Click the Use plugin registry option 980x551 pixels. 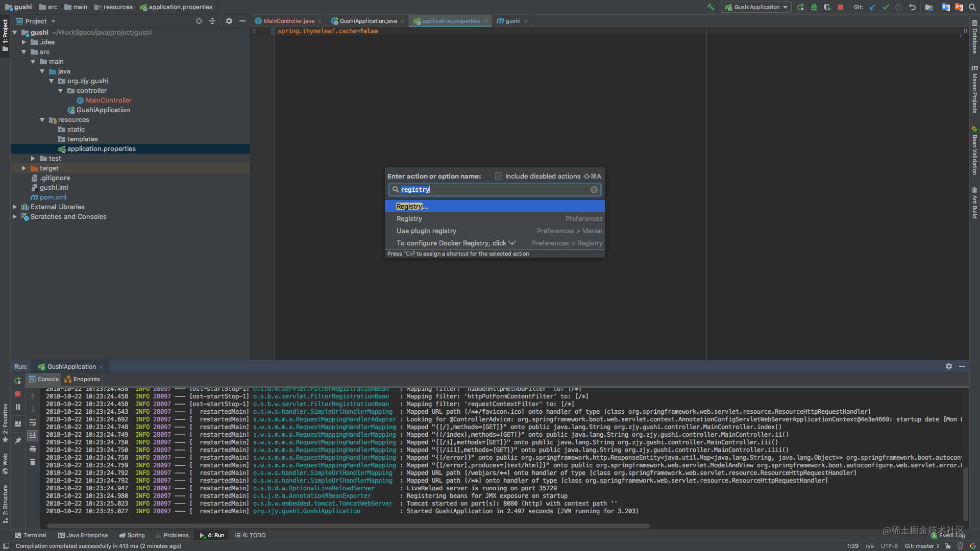(x=426, y=230)
